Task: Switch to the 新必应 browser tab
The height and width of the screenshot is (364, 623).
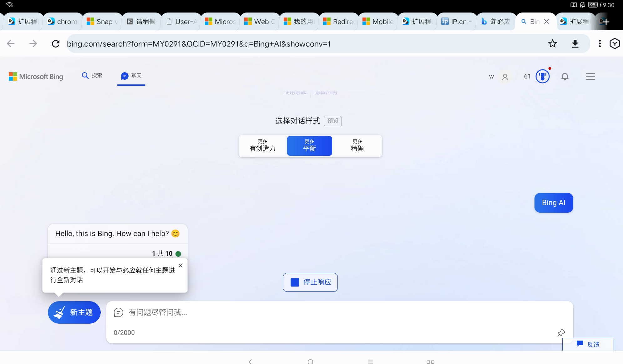Action: coord(496,22)
